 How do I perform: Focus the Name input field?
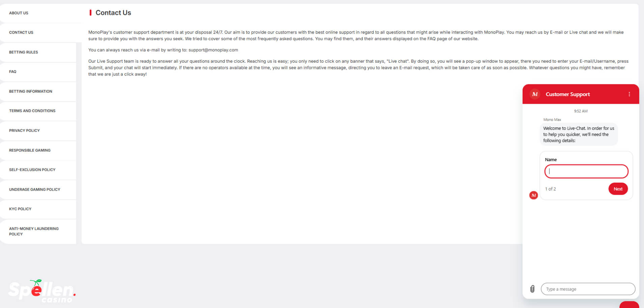[586, 171]
